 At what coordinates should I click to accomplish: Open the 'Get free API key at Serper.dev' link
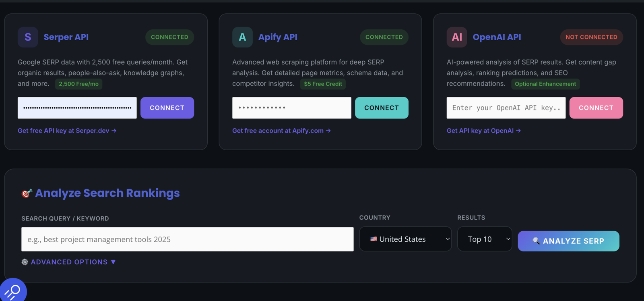click(67, 131)
